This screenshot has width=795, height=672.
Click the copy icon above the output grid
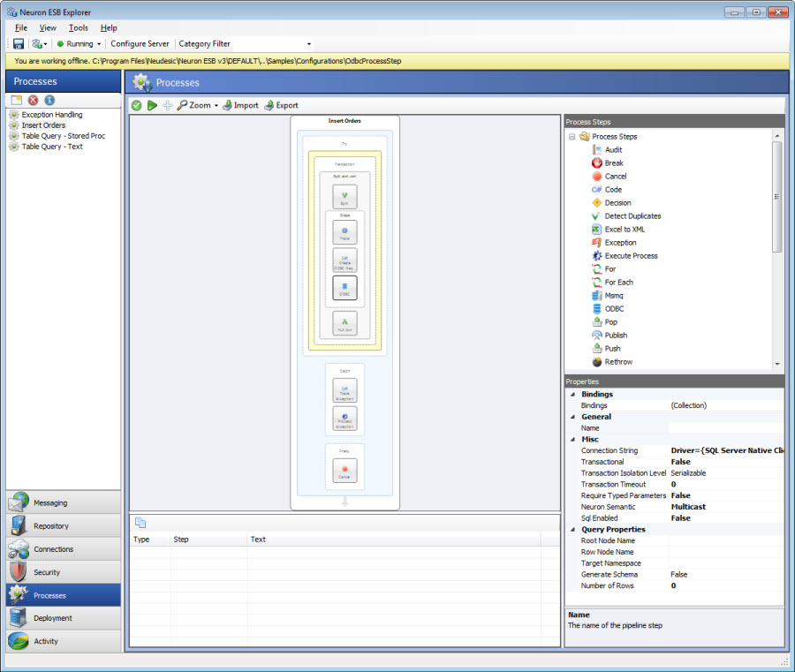tap(140, 523)
